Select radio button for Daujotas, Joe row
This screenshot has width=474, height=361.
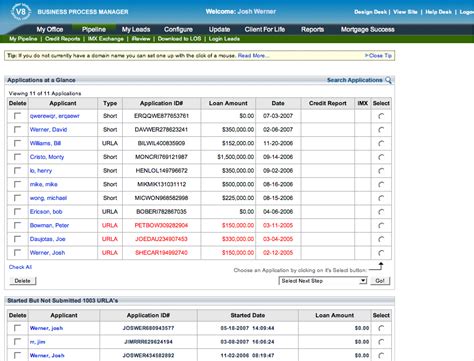[381, 239]
